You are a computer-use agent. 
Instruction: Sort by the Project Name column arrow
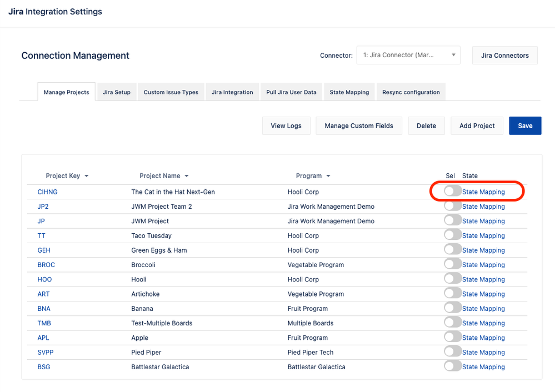tap(187, 176)
